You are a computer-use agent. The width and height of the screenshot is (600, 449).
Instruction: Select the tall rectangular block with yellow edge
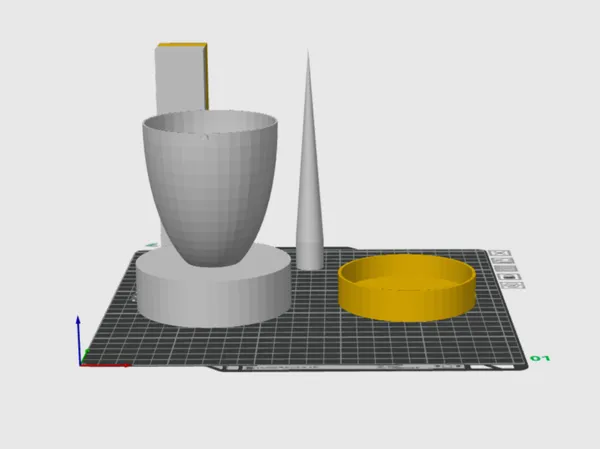click(182, 77)
